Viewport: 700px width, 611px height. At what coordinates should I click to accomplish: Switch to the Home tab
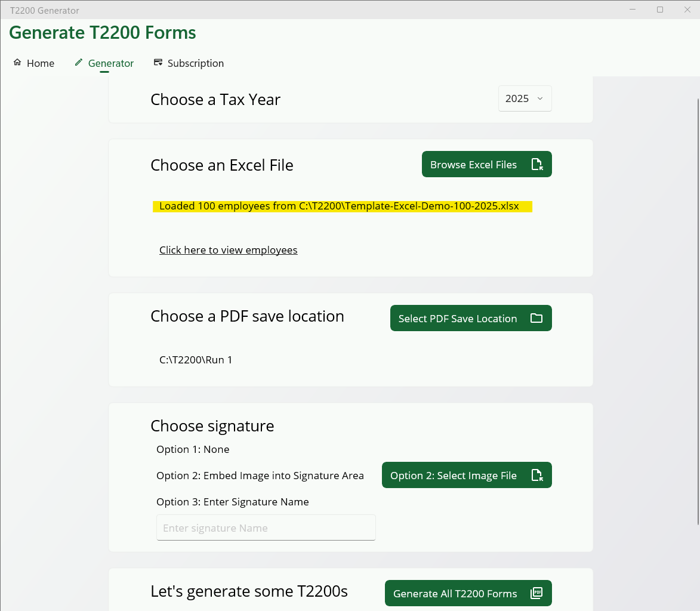[41, 63]
